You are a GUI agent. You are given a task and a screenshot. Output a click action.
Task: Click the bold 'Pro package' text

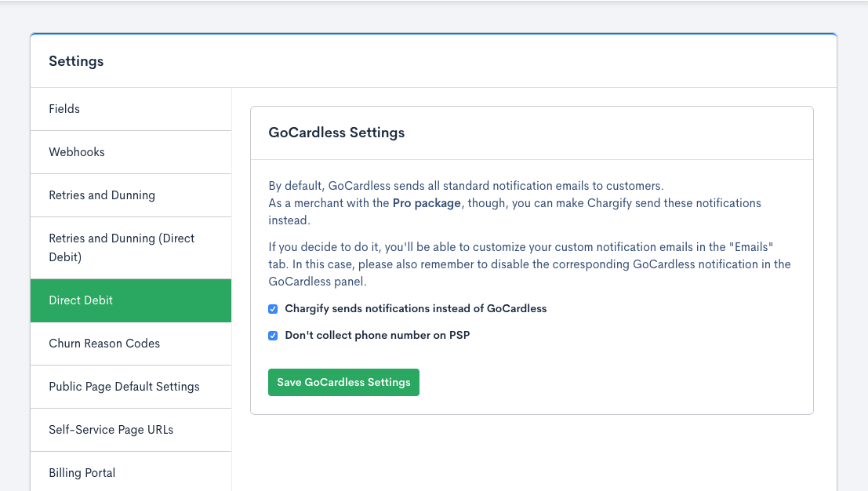click(x=427, y=203)
